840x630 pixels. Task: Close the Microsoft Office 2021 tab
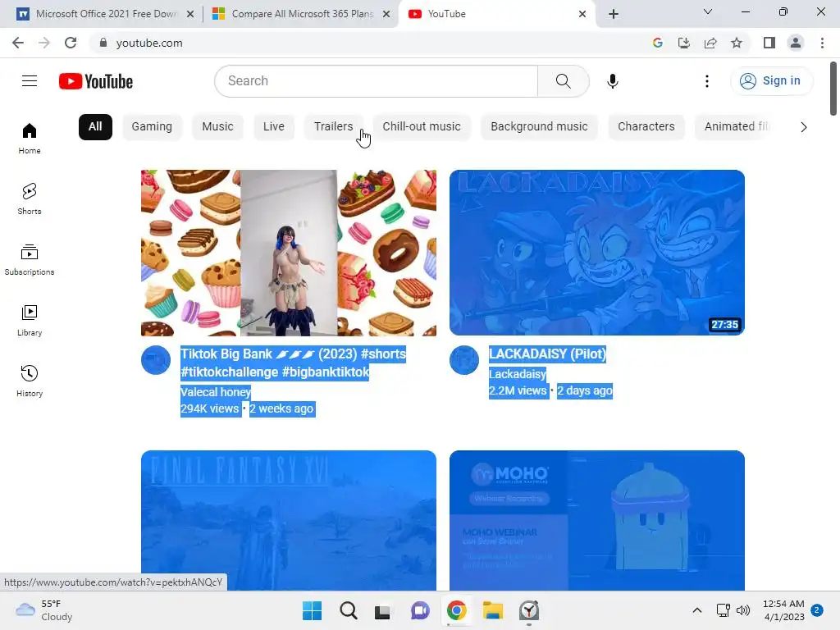click(x=190, y=15)
